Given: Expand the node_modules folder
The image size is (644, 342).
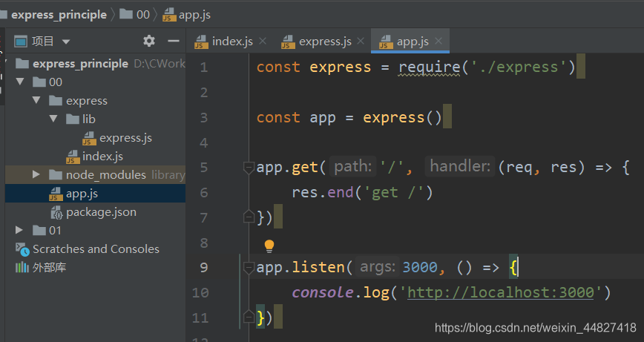Looking at the screenshot, I should 36,174.
